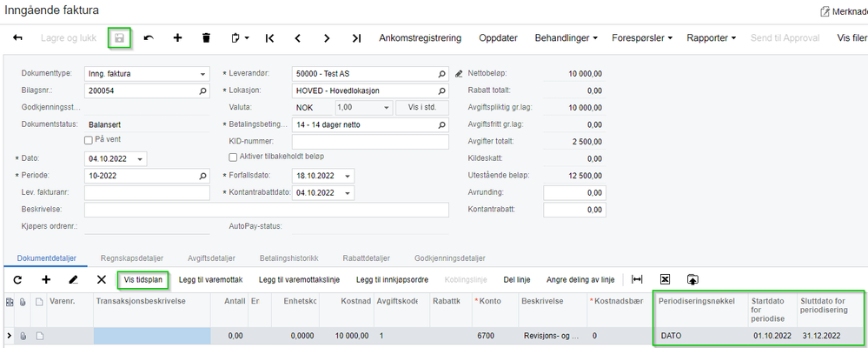Click search icon in Lokasjon field
Viewport: 868px width, 348px height.
click(441, 90)
